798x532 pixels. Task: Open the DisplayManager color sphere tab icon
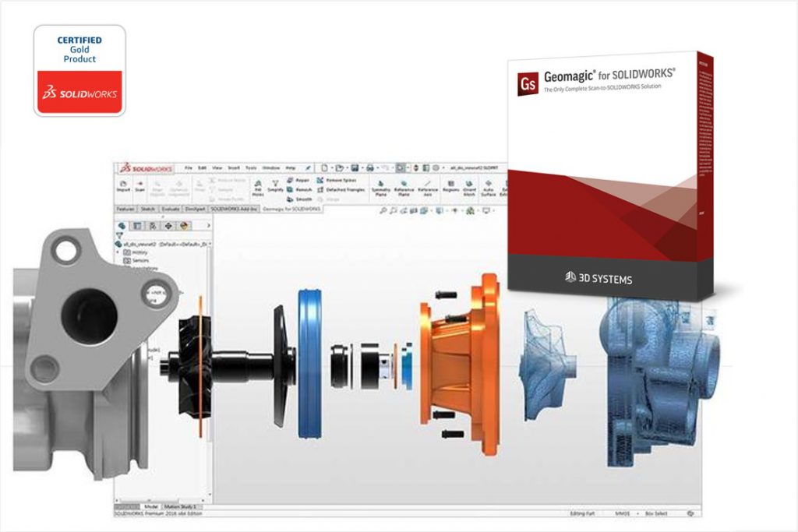(184, 226)
